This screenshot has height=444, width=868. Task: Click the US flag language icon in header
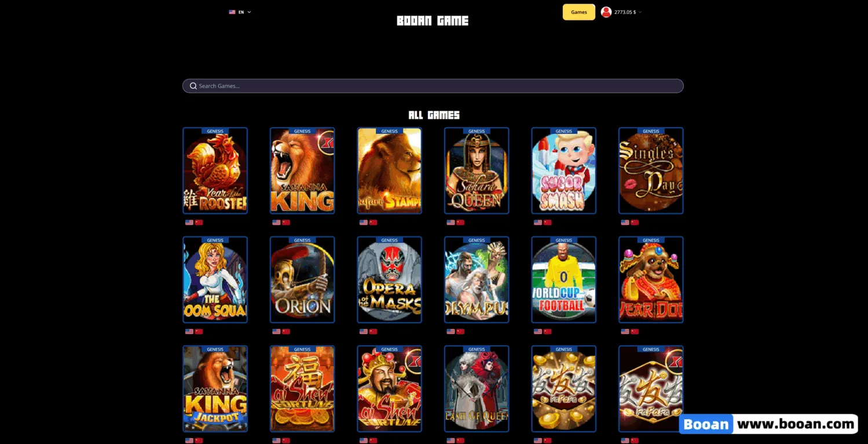coord(232,12)
